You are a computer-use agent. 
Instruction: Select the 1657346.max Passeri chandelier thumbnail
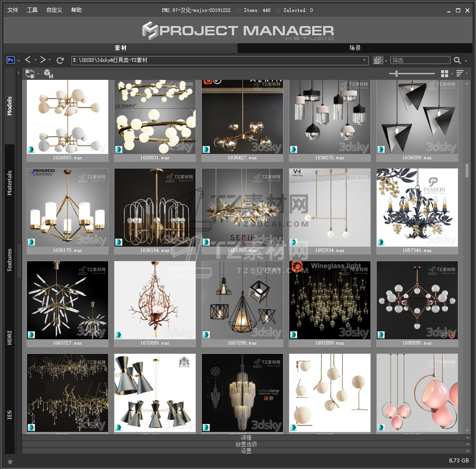pyautogui.click(x=417, y=207)
